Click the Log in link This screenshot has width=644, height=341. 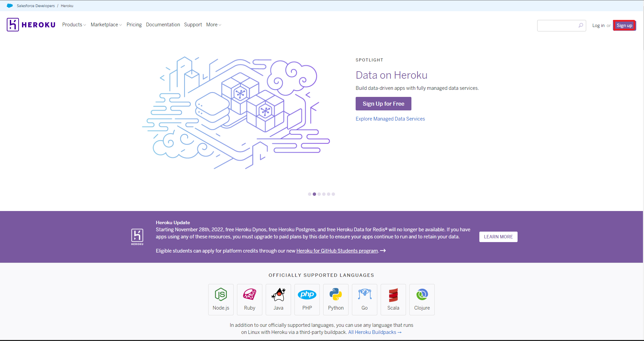tap(598, 25)
